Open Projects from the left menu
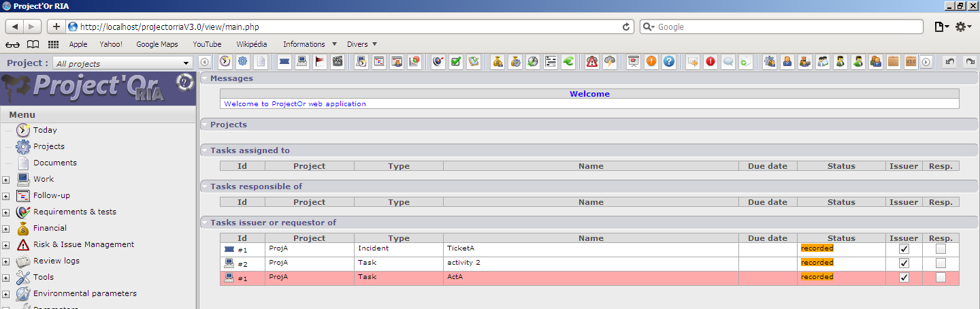This screenshot has width=980, height=309. (x=48, y=146)
